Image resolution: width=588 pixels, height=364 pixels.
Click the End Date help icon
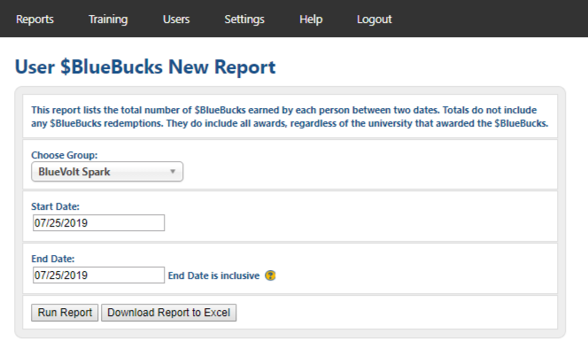tap(270, 275)
